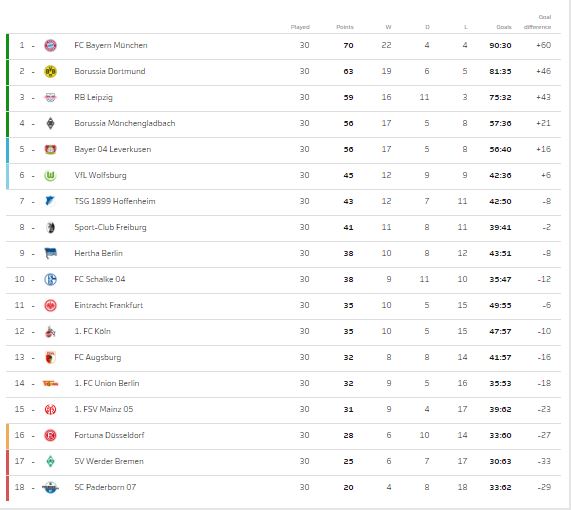This screenshot has width=571, height=510.
Task: Click the Eintracht Frankfurt eagle logo
Action: click(x=50, y=305)
